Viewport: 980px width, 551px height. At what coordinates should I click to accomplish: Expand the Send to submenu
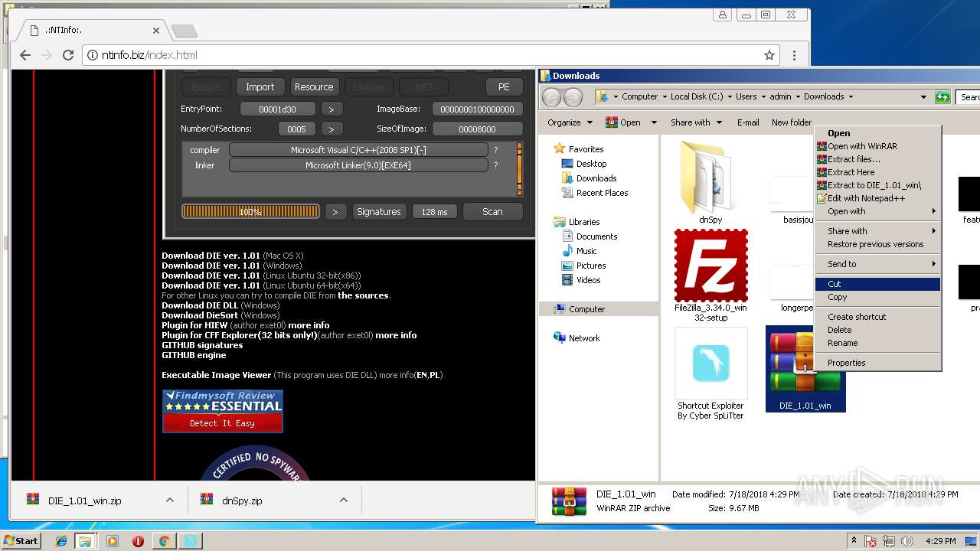[x=877, y=264]
